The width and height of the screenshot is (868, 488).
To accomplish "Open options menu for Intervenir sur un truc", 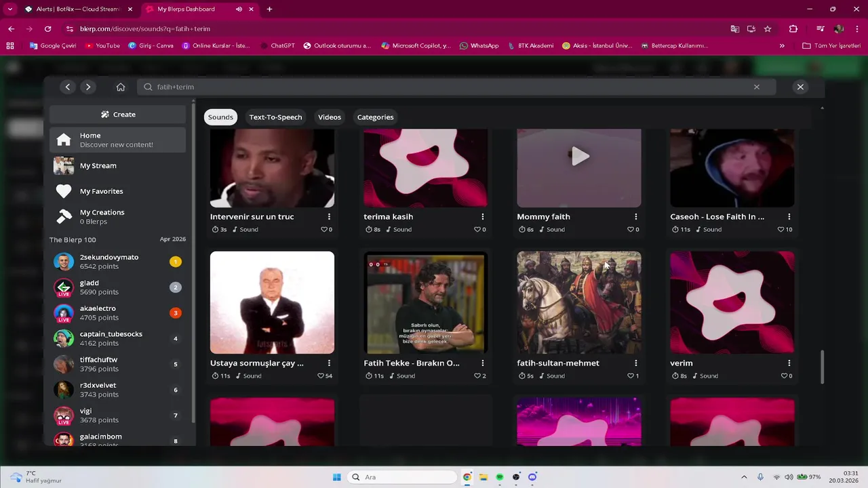I will click(x=329, y=217).
